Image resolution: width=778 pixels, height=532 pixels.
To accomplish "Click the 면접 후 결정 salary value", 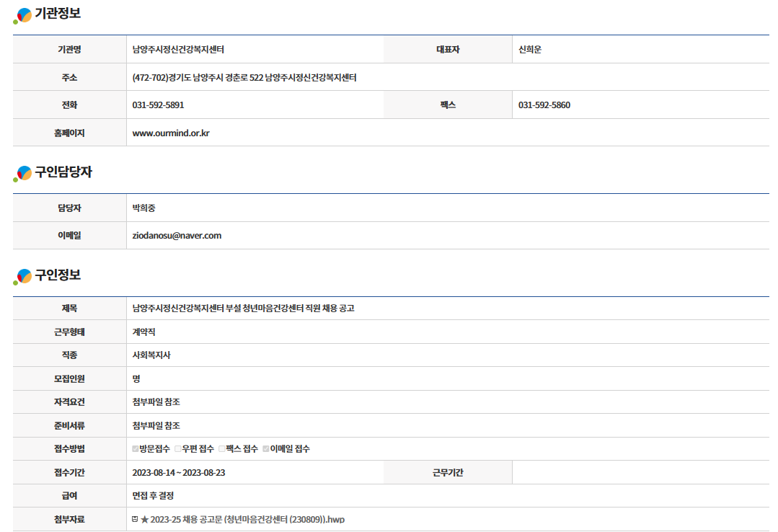I will [153, 496].
